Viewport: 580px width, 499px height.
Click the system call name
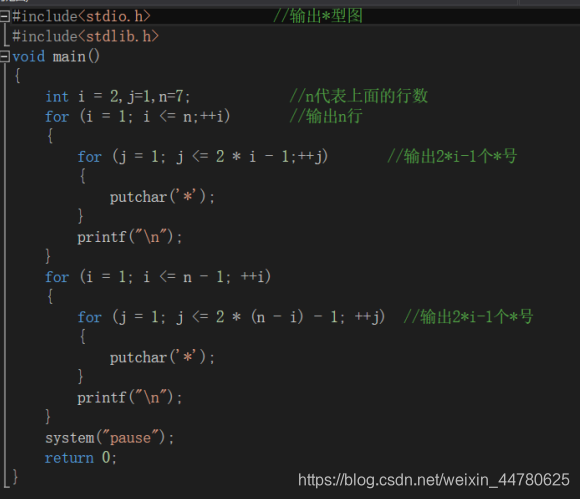click(x=70, y=438)
